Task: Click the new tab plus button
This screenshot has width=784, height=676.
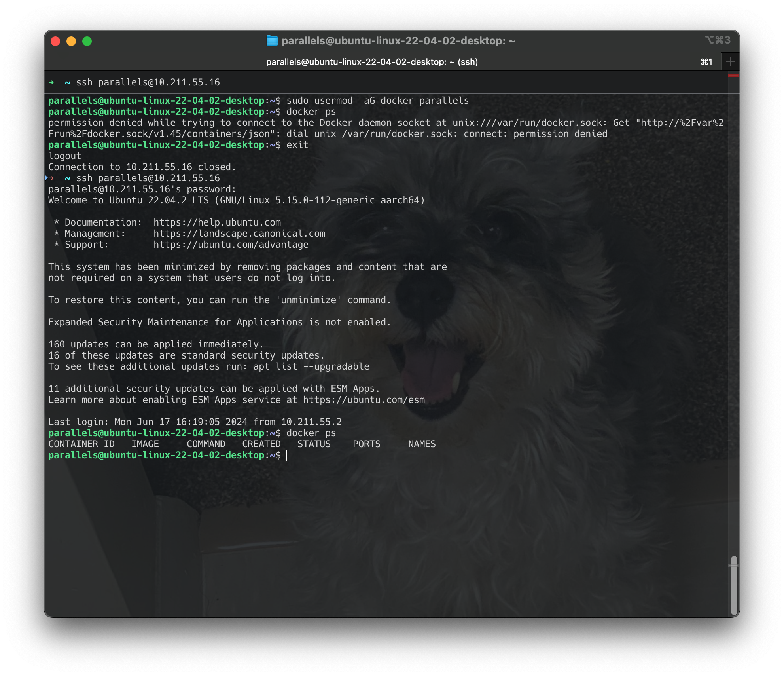Action: [730, 62]
